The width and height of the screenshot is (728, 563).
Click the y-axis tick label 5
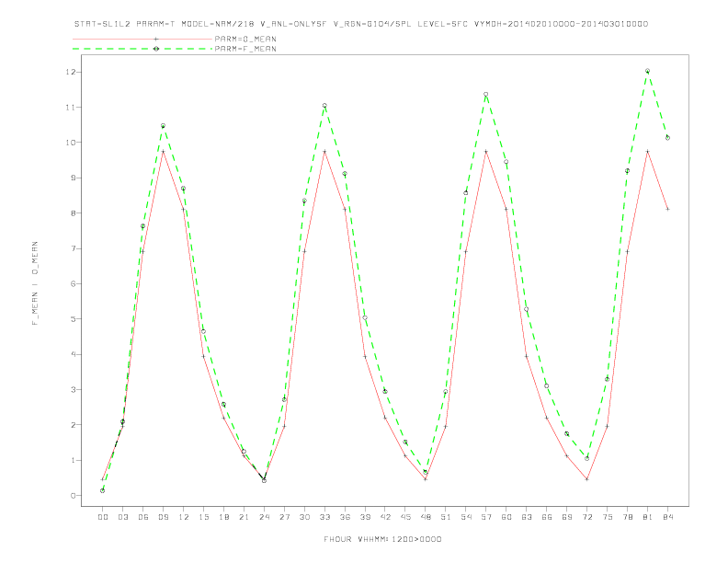(73, 319)
